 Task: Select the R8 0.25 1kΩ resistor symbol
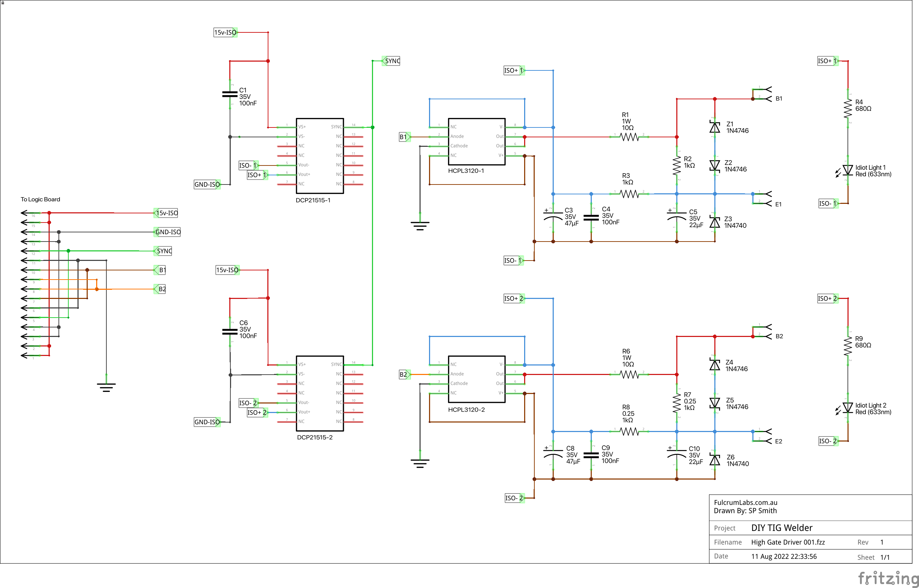pos(629,431)
